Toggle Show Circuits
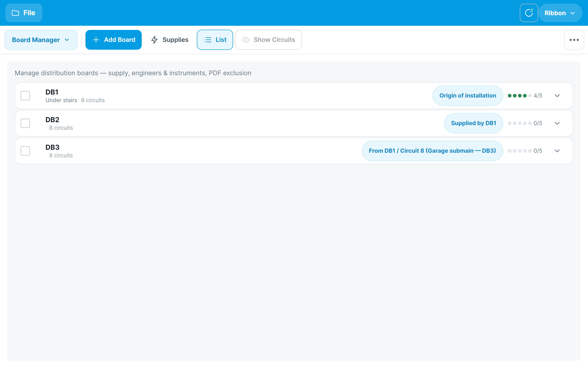This screenshot has width=588, height=368. [268, 40]
